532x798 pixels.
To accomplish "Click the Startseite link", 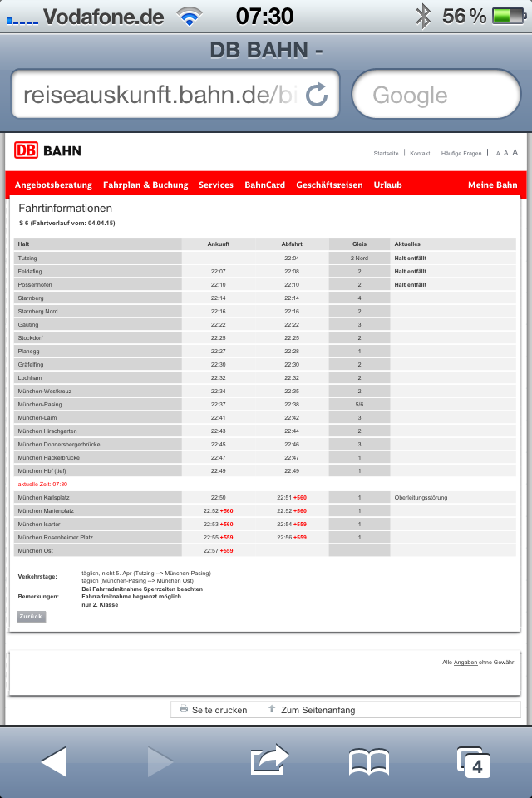I will 386,153.
